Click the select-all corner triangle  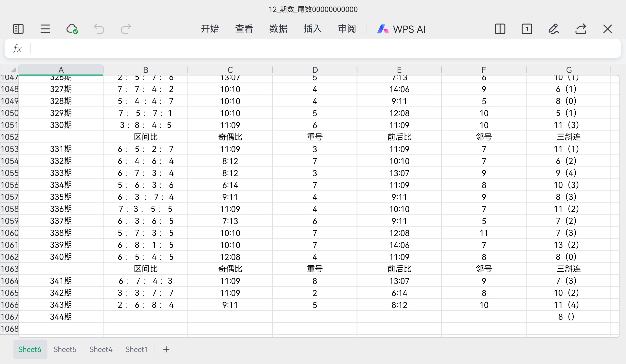[x=13, y=70]
